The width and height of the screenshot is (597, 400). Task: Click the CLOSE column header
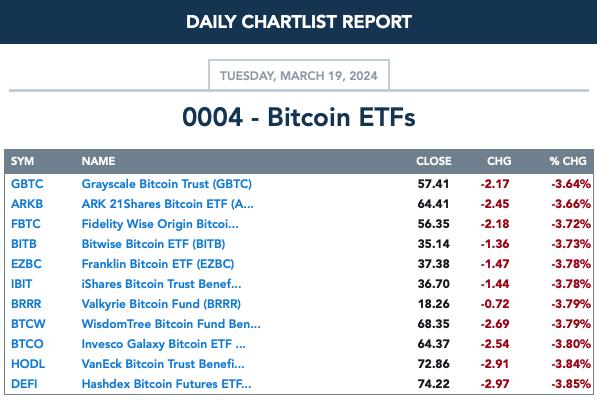click(434, 161)
